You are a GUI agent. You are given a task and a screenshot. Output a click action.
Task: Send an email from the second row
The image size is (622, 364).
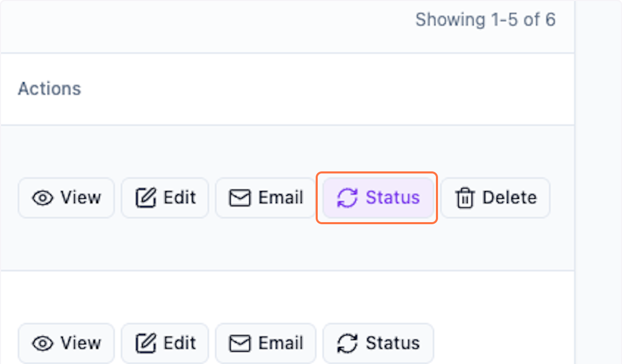coord(265,343)
